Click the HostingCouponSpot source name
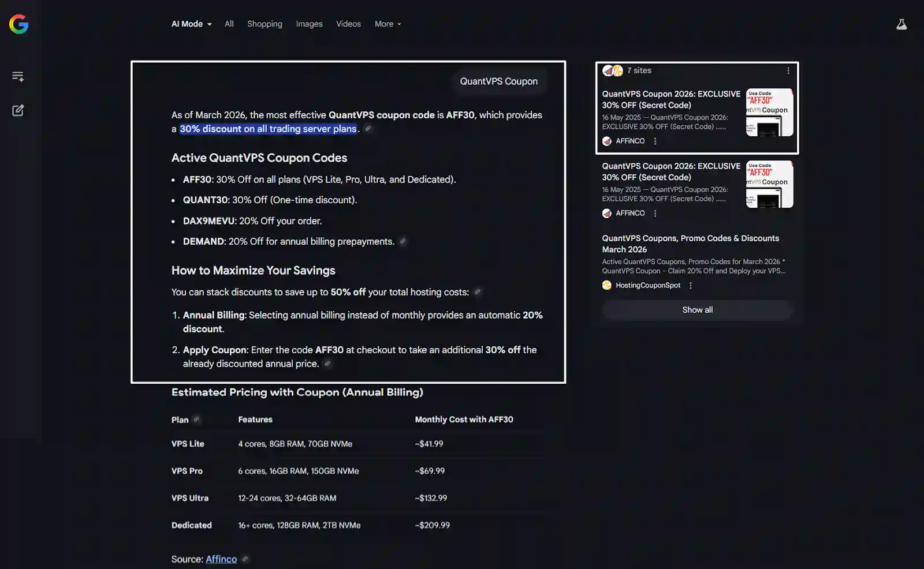924x569 pixels. pyautogui.click(x=648, y=285)
